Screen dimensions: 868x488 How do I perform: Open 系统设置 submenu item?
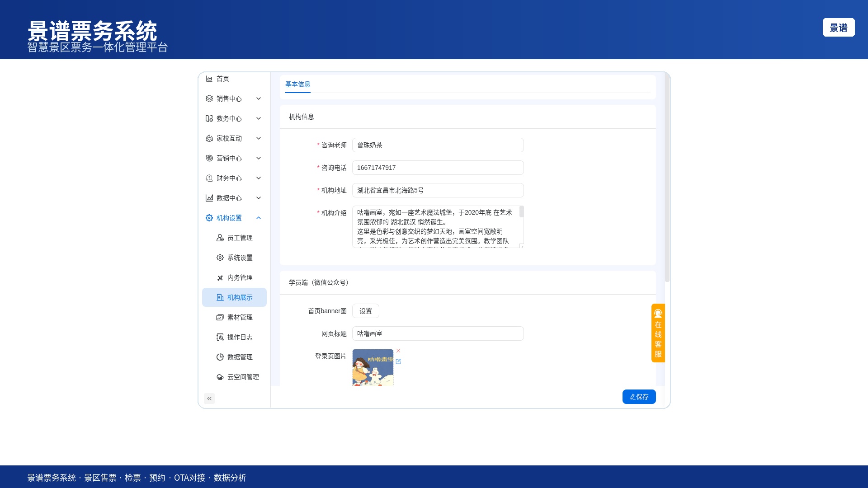pos(234,258)
